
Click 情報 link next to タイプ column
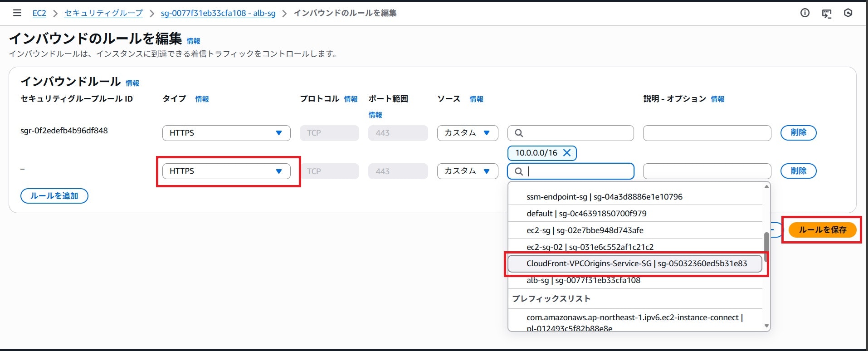point(202,99)
